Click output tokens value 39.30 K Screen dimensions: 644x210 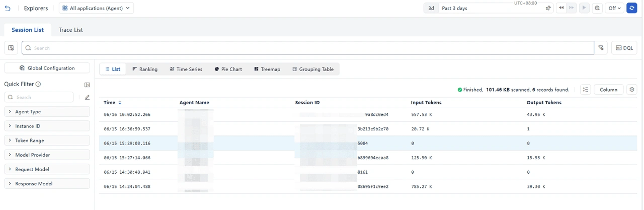click(x=536, y=186)
